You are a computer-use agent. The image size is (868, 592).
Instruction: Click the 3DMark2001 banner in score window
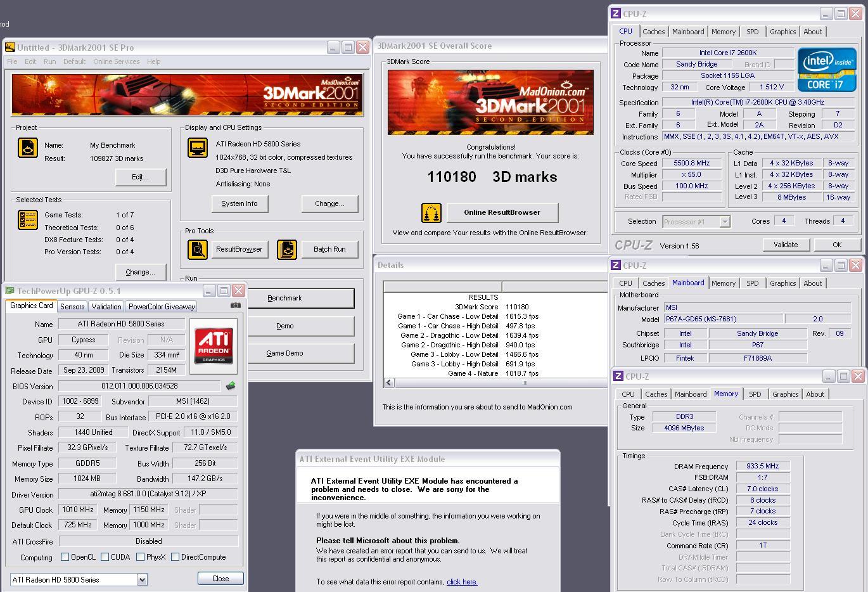[490, 102]
